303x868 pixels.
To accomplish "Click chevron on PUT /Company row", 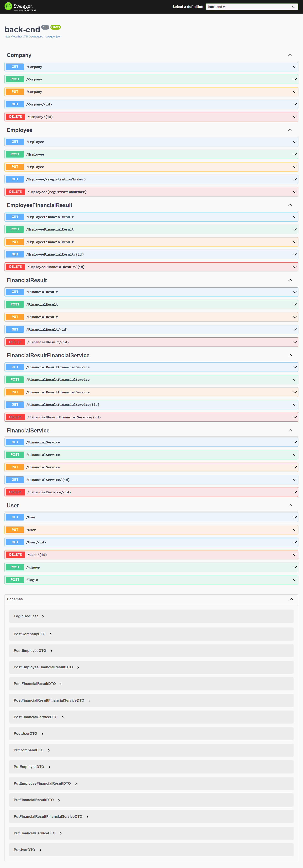I will (x=295, y=92).
